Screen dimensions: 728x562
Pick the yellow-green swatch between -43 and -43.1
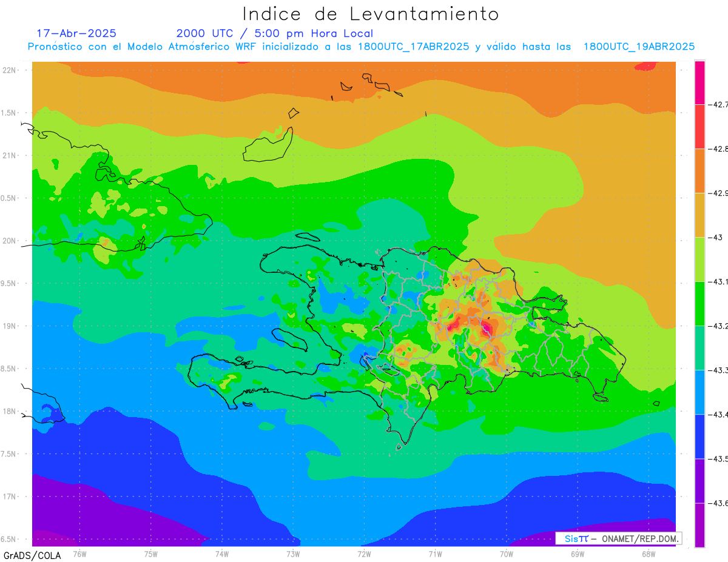(x=699, y=259)
